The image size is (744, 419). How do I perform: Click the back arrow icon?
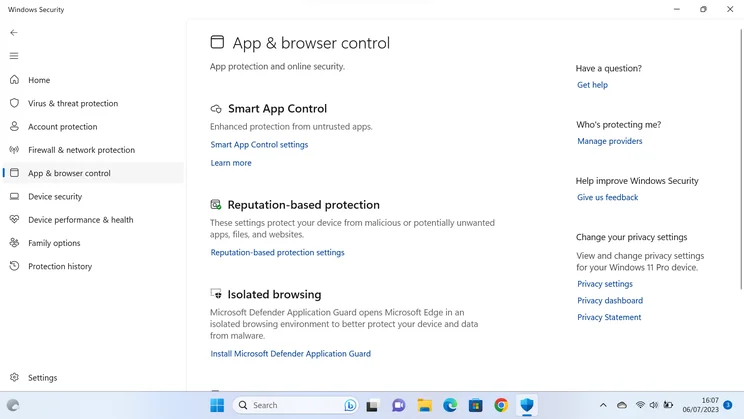tap(14, 33)
